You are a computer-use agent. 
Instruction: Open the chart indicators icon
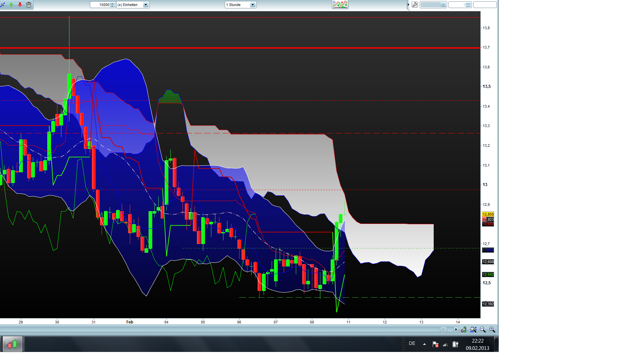click(340, 4)
